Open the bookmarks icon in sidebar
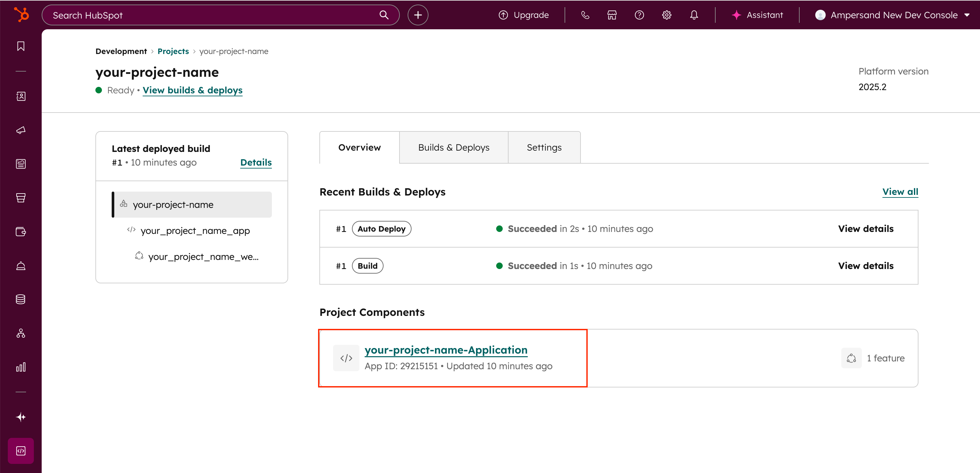The image size is (980, 473). (x=21, y=46)
